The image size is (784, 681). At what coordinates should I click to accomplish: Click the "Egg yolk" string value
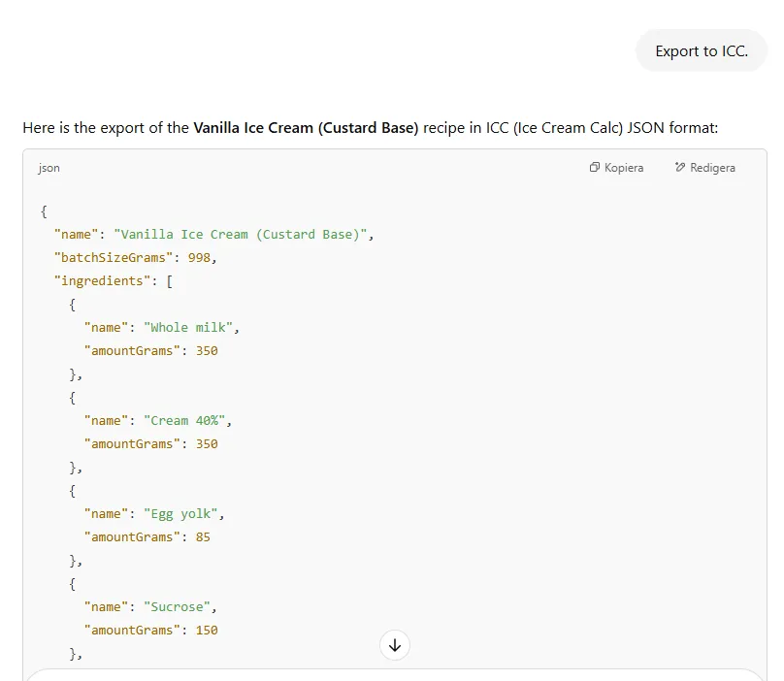point(180,514)
